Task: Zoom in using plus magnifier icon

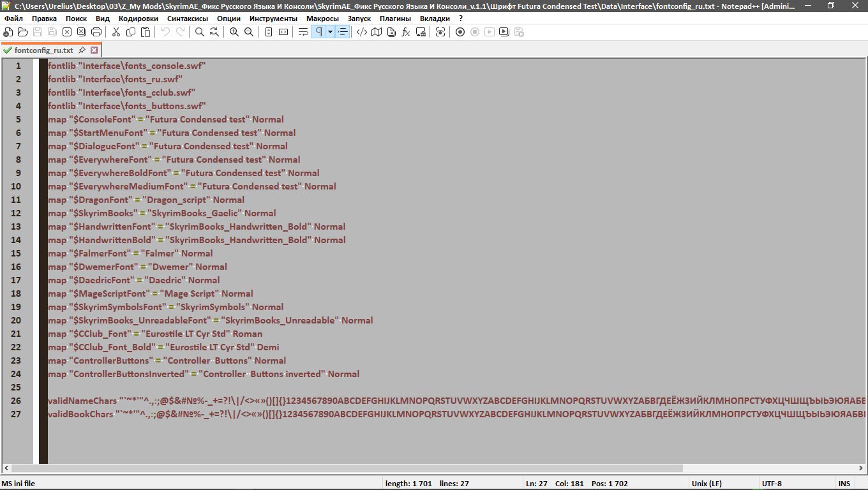Action: click(x=234, y=32)
